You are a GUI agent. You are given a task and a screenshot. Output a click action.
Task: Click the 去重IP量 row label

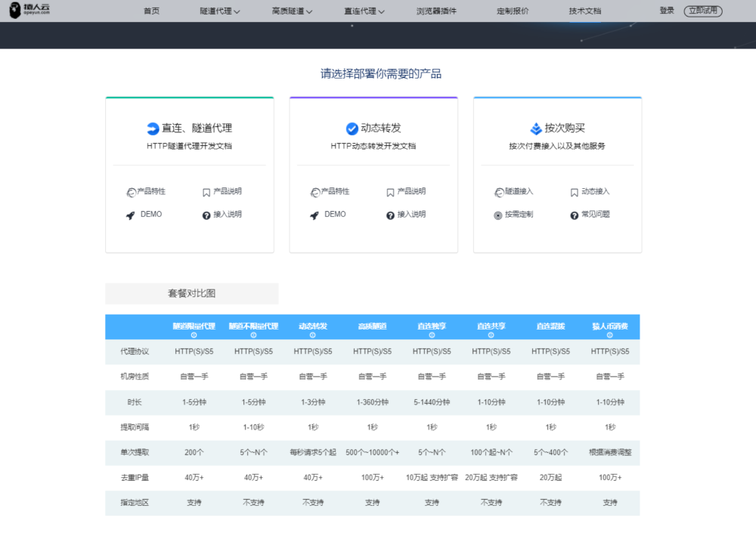click(135, 478)
